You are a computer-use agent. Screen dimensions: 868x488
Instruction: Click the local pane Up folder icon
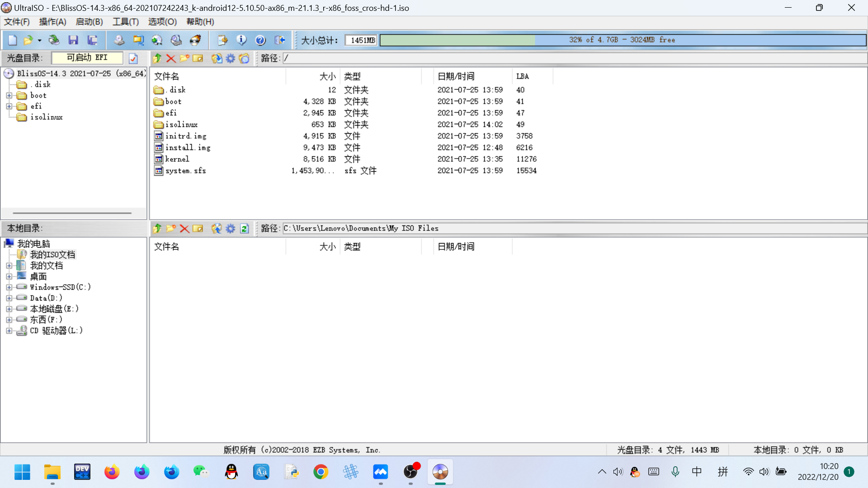157,229
